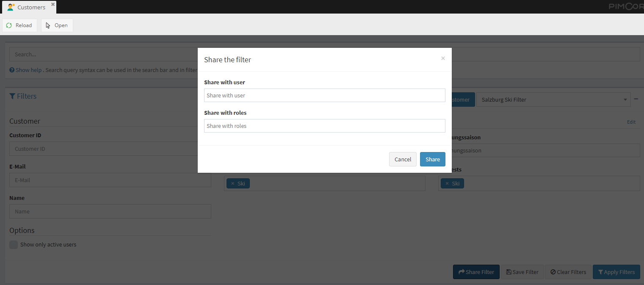
Task: Confirm with the blue Share button
Action: [x=433, y=159]
